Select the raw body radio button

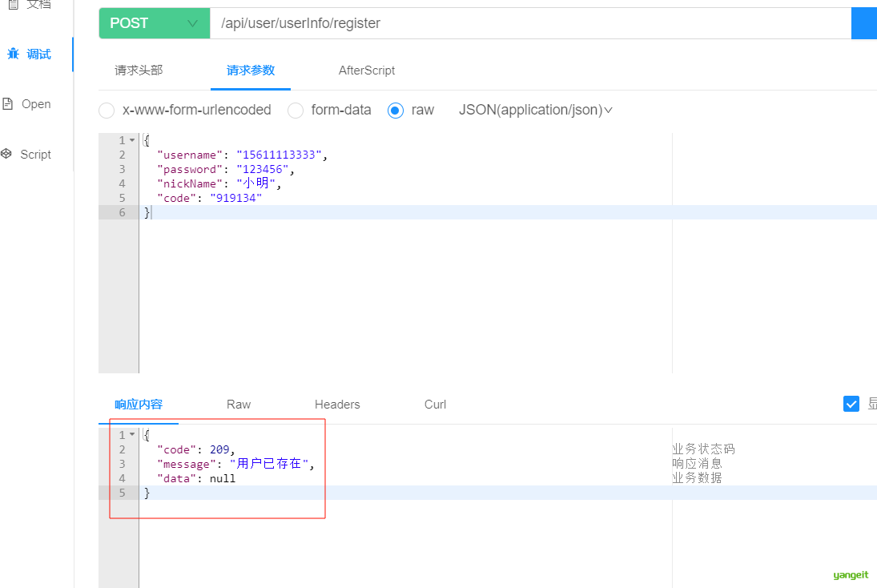tap(396, 111)
